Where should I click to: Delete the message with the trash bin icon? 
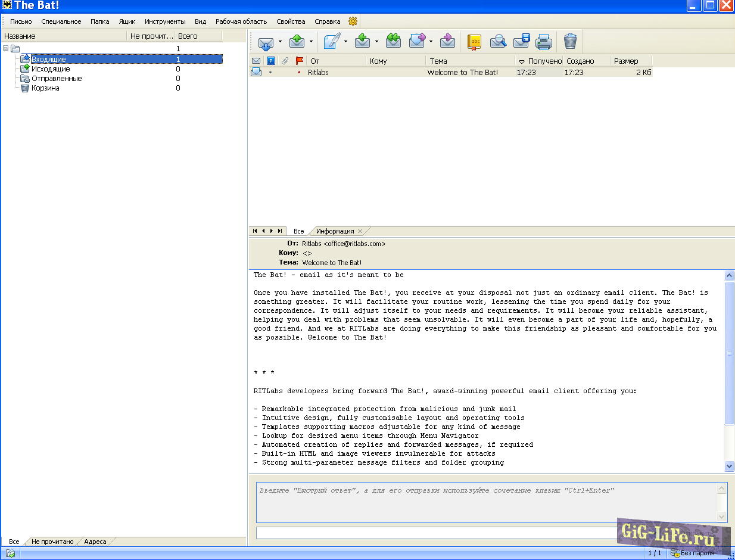coord(570,42)
